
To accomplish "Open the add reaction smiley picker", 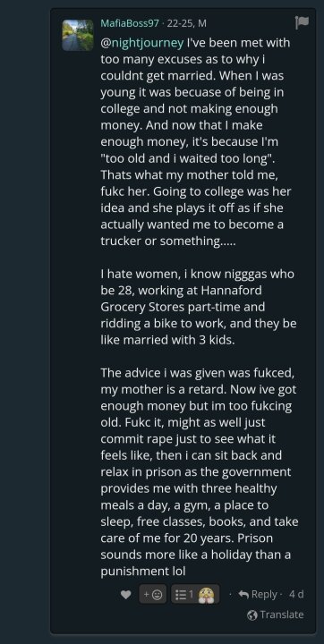I will pos(152,594).
